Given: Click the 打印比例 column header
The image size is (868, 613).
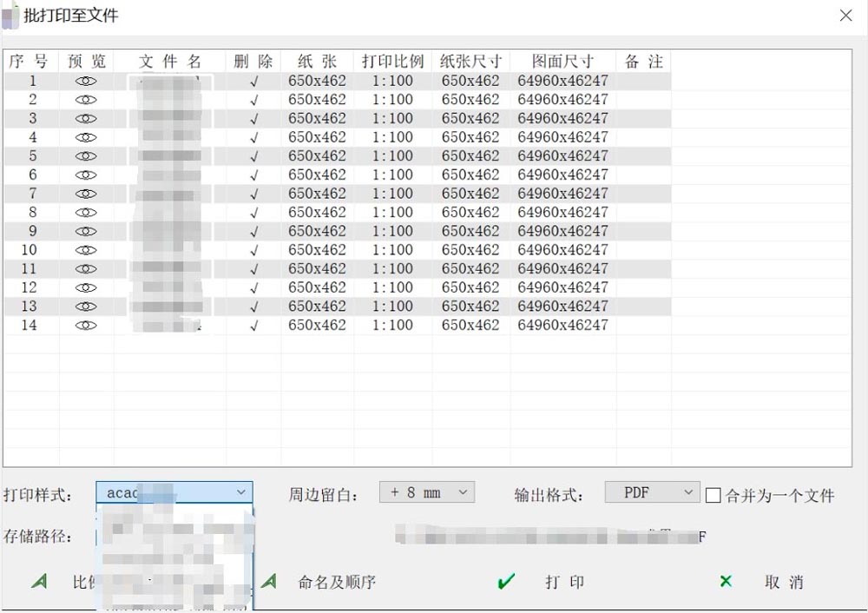Looking at the screenshot, I should coord(392,61).
